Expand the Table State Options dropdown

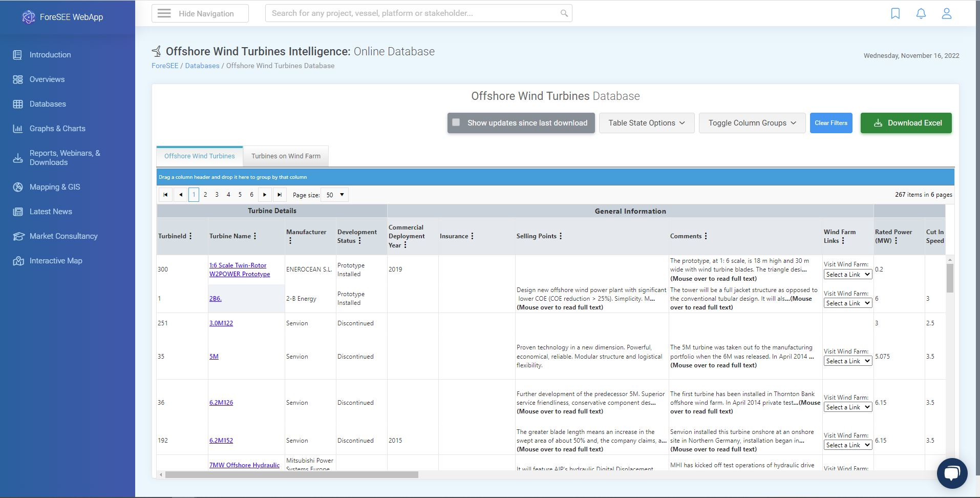[646, 122]
